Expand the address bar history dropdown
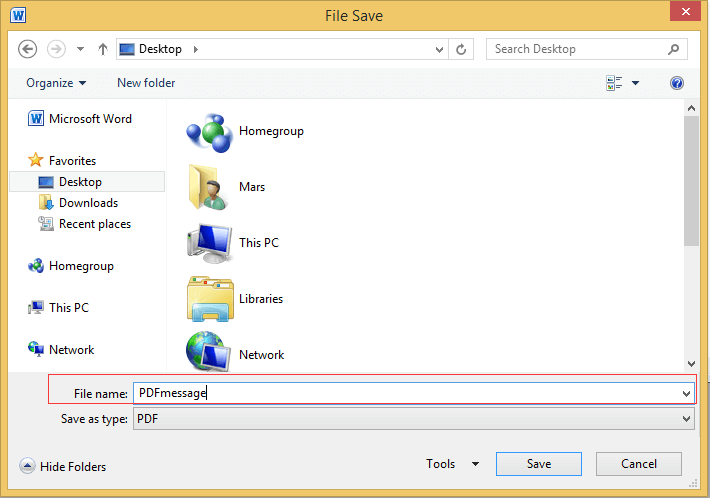The width and height of the screenshot is (710, 498). point(439,49)
